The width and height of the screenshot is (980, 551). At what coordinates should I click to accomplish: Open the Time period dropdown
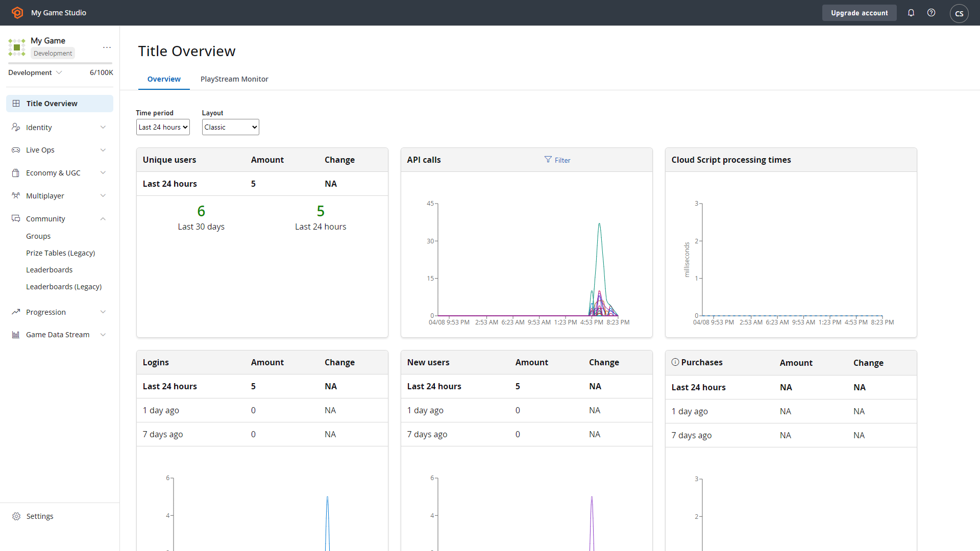tap(163, 127)
